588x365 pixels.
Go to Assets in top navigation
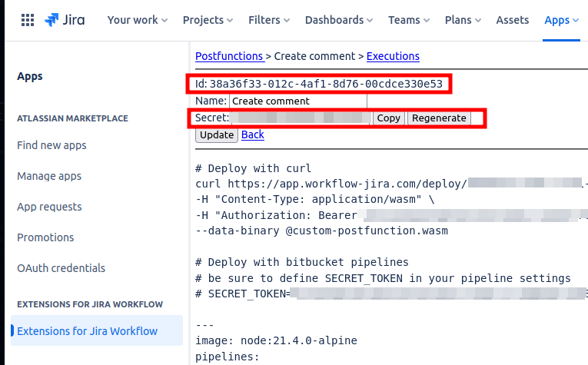(512, 20)
